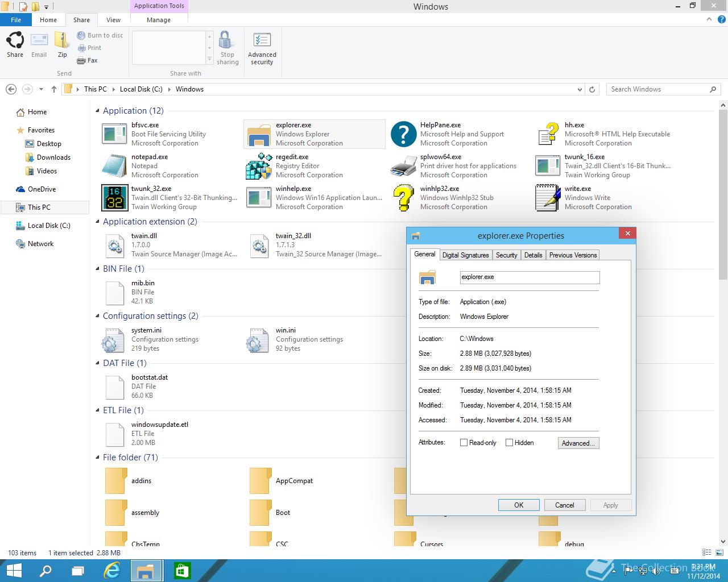The height and width of the screenshot is (582, 728).
Task: Open Internet Explorer from the taskbar
Action: tap(113, 571)
